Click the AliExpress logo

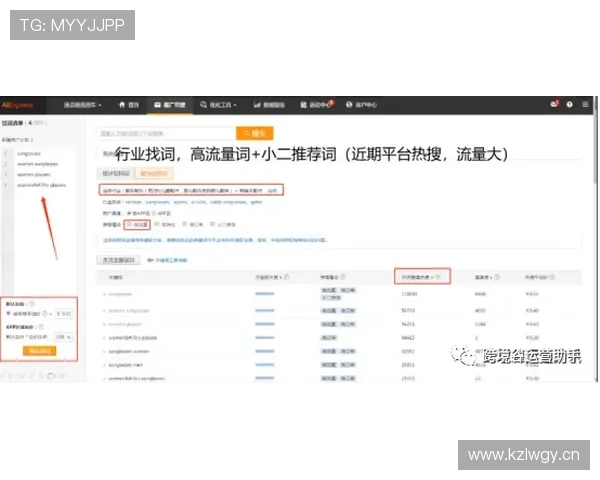17,105
